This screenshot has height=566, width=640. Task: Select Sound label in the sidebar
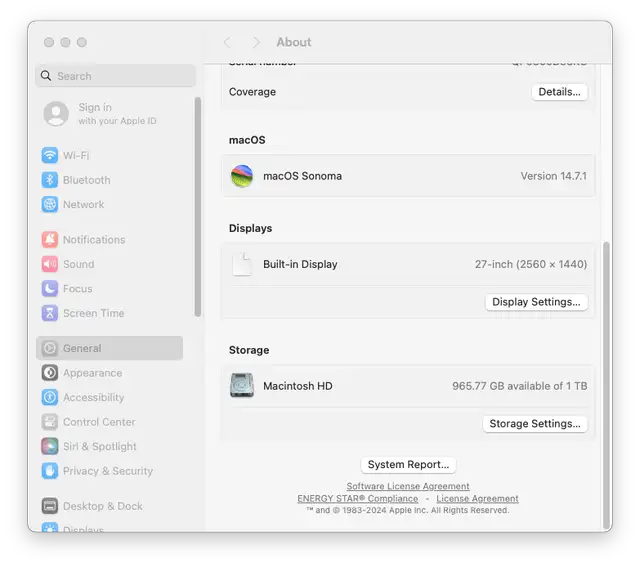pos(78,264)
